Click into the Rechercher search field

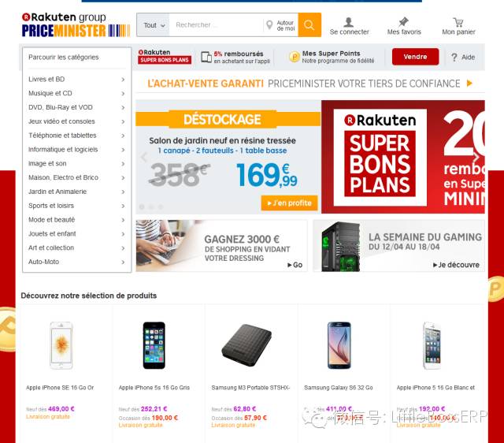click(216, 24)
